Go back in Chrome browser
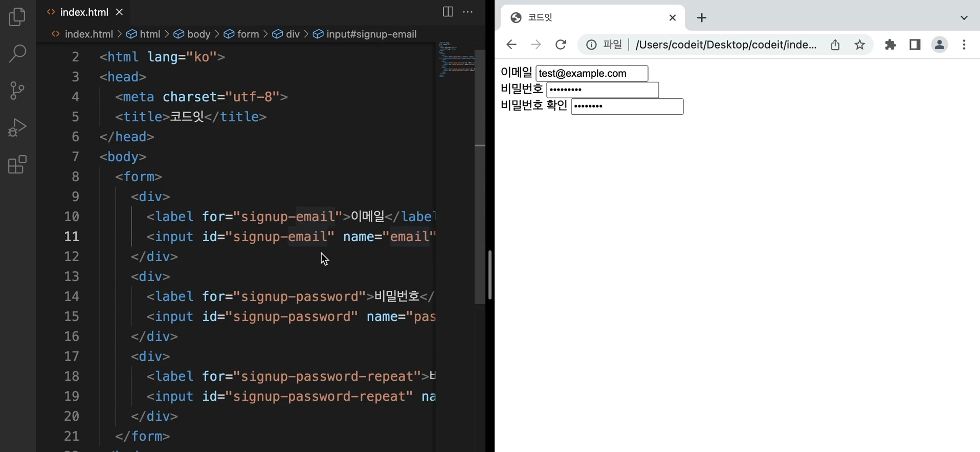 pos(511,45)
